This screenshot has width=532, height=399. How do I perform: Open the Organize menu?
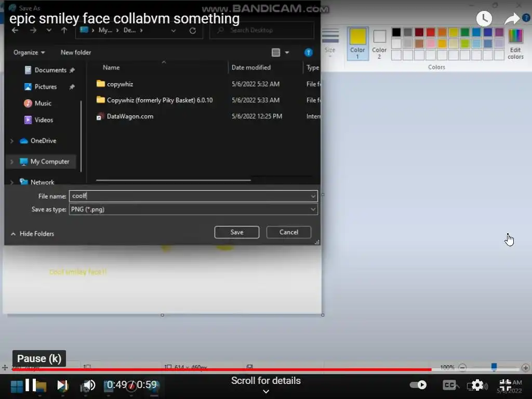tap(29, 52)
